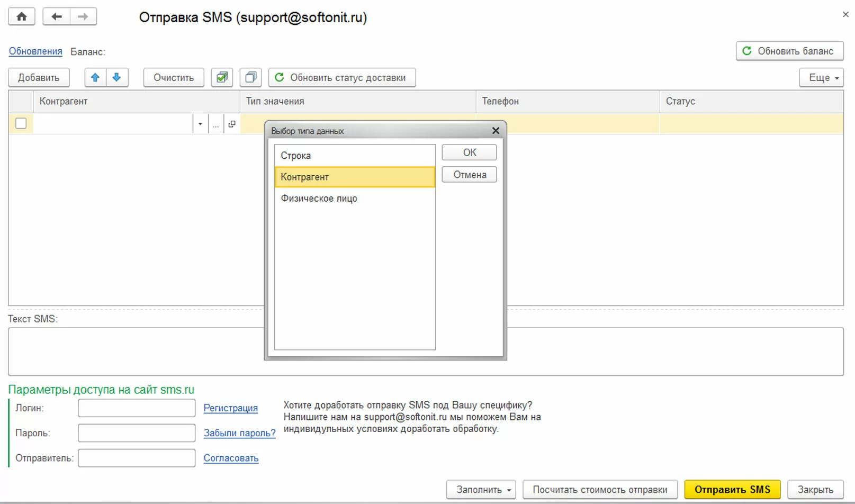Click the check all rows icon
This screenshot has height=504, width=855.
pyautogui.click(x=222, y=77)
